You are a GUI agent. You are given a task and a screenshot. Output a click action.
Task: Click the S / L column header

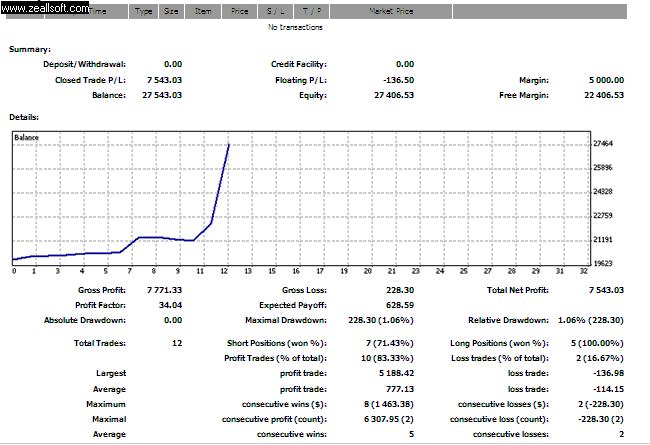(276, 12)
